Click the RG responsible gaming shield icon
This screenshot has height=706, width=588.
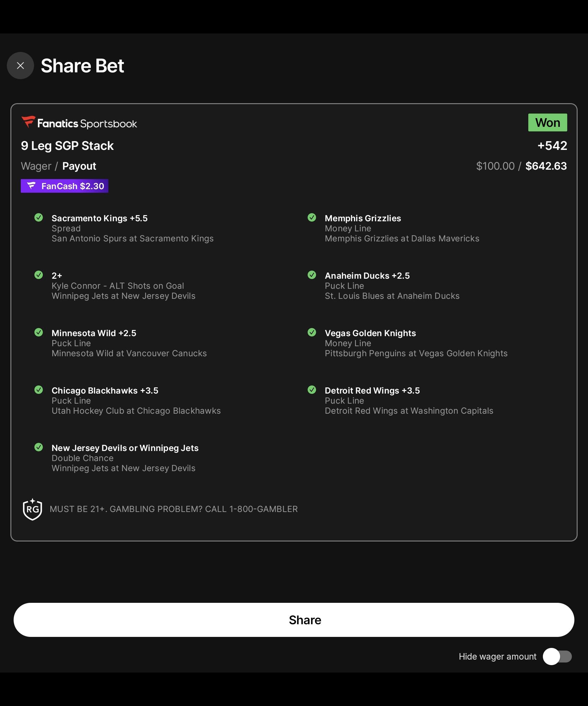tap(32, 509)
